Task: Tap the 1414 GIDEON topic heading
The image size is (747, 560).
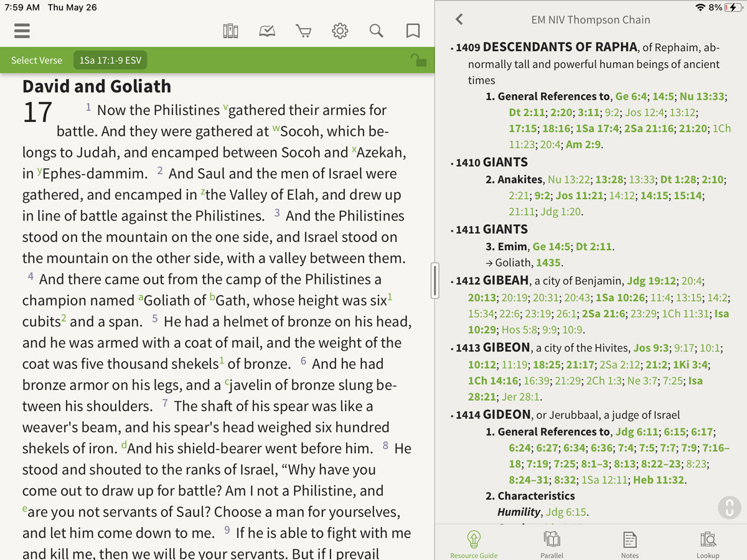Action: [493, 415]
